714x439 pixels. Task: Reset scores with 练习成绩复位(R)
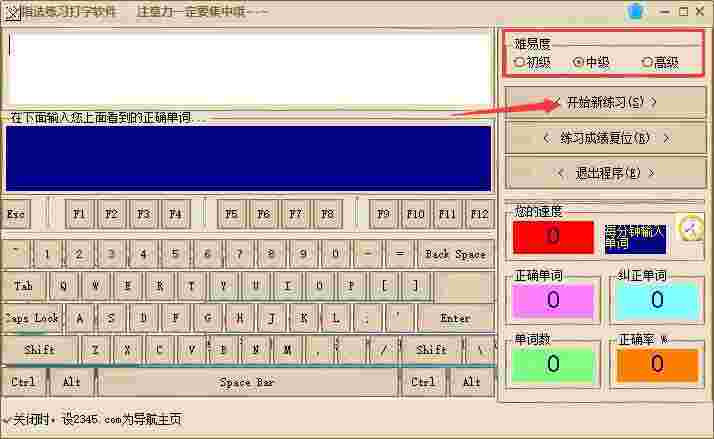click(x=605, y=138)
